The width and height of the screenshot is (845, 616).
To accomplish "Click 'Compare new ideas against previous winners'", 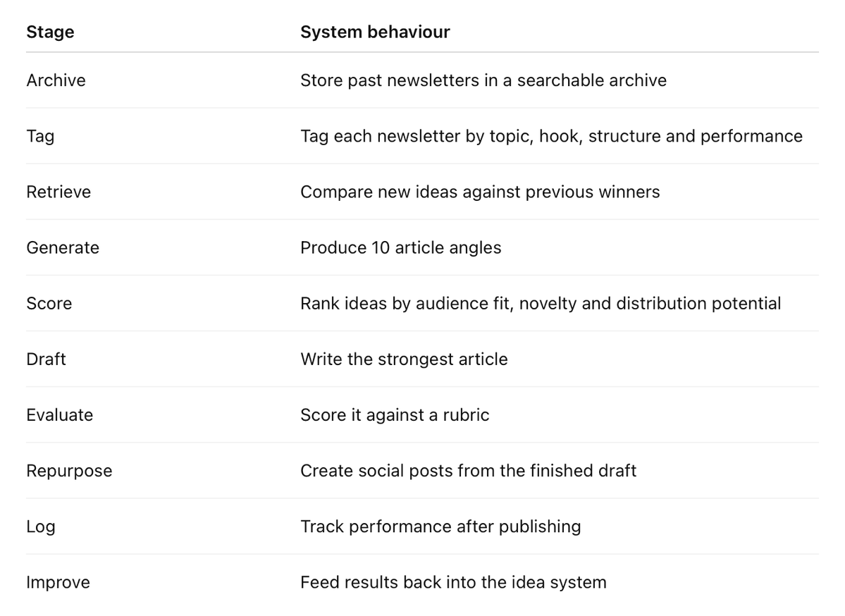I will pos(480,192).
